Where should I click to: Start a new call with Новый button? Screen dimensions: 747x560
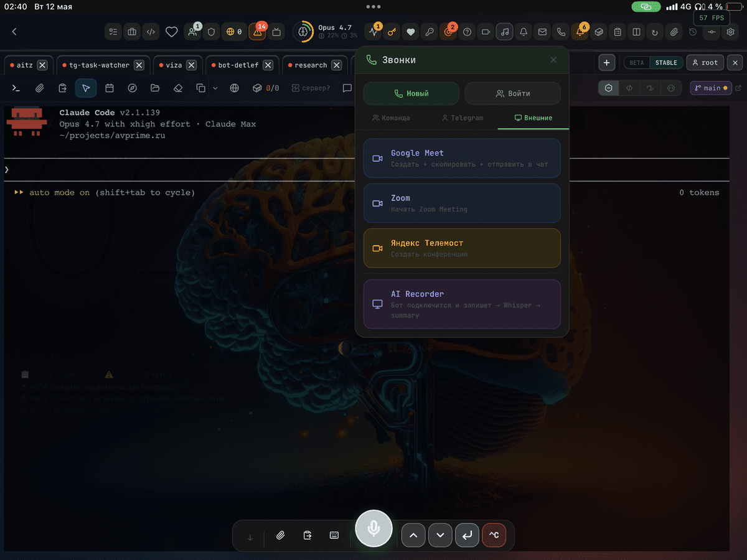point(411,93)
